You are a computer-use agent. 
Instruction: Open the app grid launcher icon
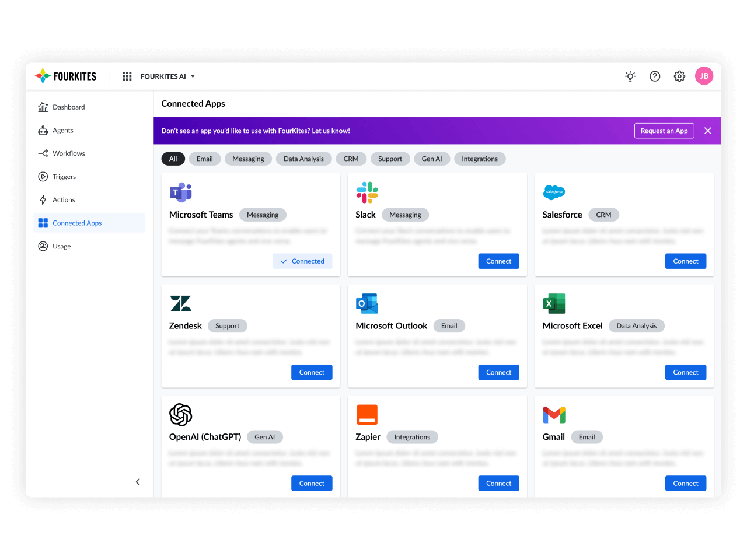127,76
